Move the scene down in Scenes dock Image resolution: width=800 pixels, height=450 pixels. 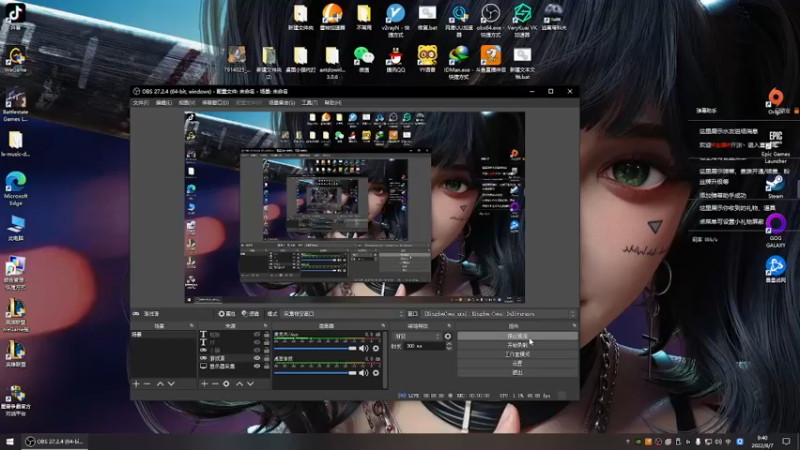(171, 384)
